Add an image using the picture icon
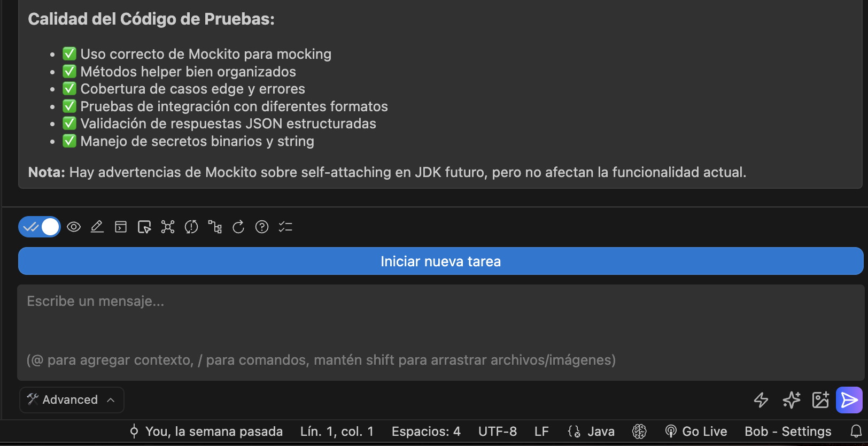This screenshot has height=446, width=868. [x=820, y=400]
